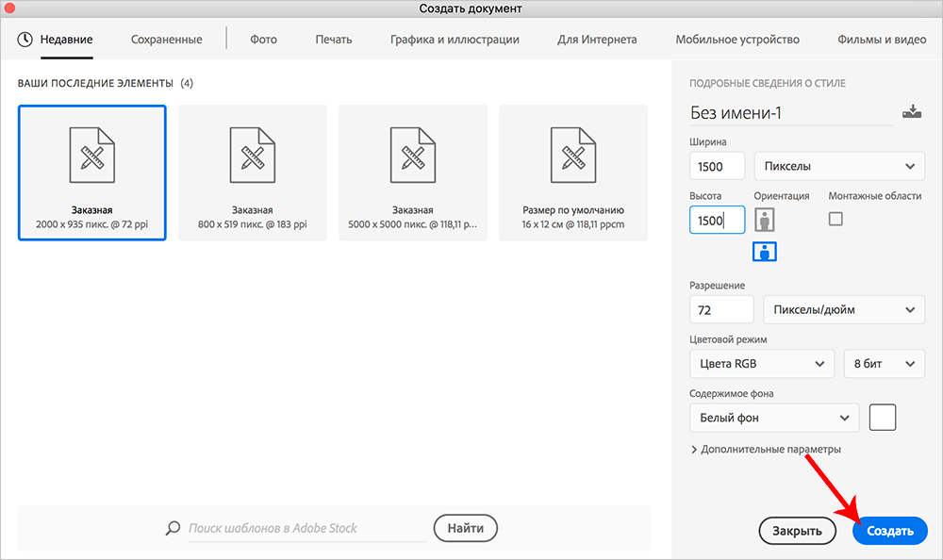Screen dimensions: 943x560
Task: Switch to the Фото tab
Action: (x=263, y=40)
